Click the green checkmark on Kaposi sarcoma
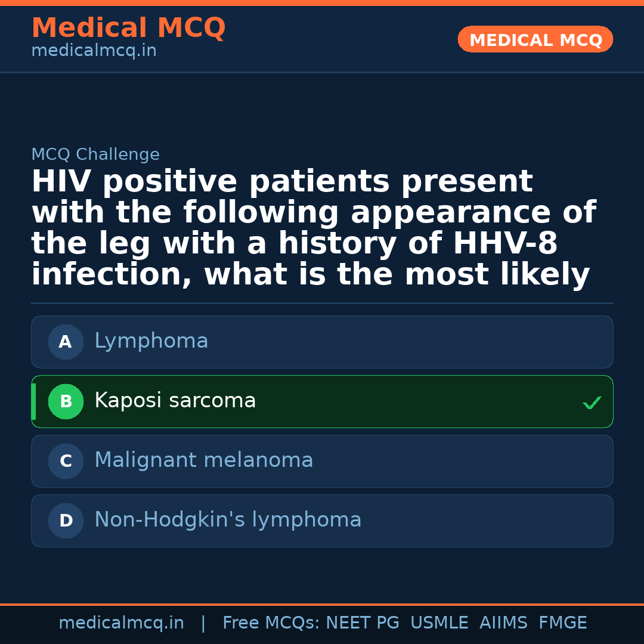 [x=592, y=403]
